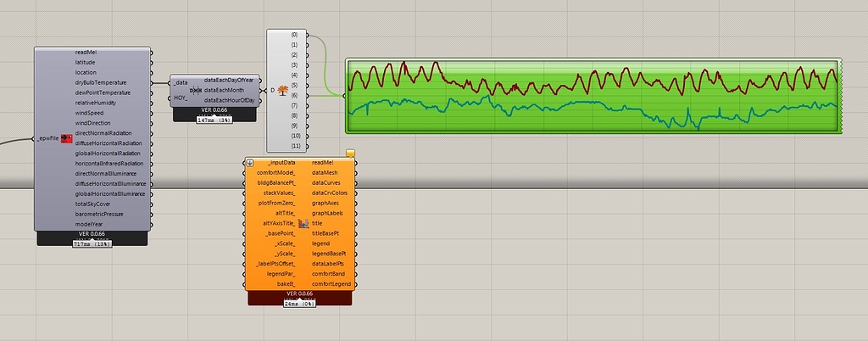The height and width of the screenshot is (341, 868).
Task: Click the {11} branch output
Action: coord(296,146)
